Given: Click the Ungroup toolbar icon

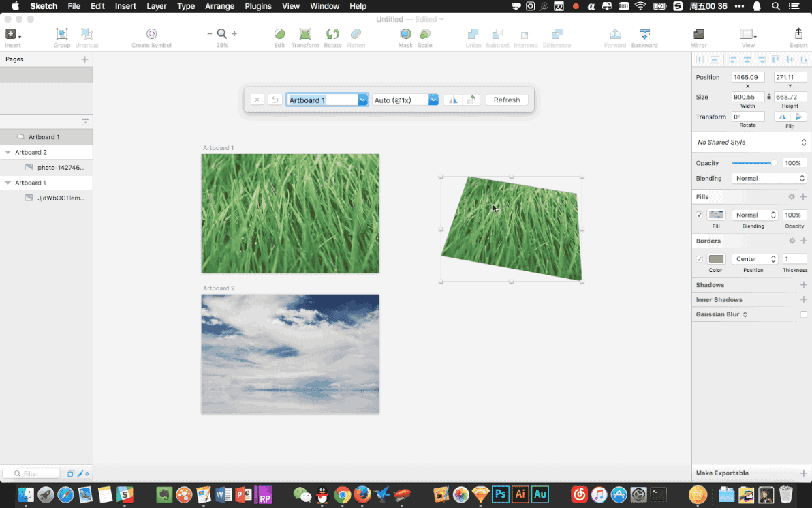Looking at the screenshot, I should click(87, 34).
